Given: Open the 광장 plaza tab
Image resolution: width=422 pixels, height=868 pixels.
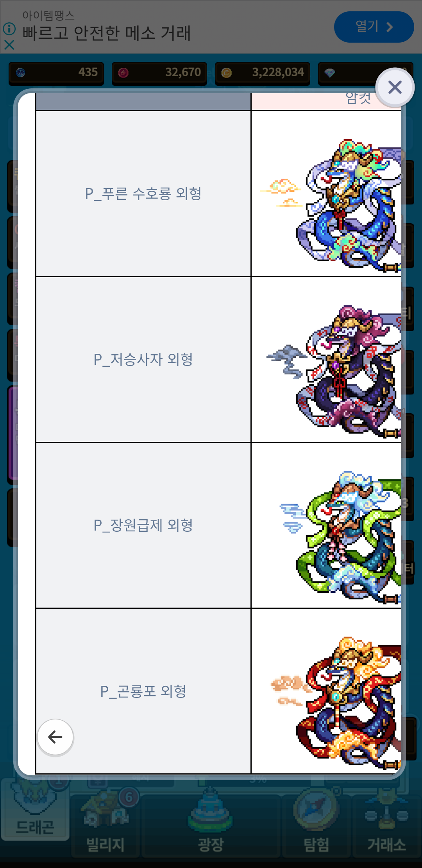Looking at the screenshot, I should 211,825.
